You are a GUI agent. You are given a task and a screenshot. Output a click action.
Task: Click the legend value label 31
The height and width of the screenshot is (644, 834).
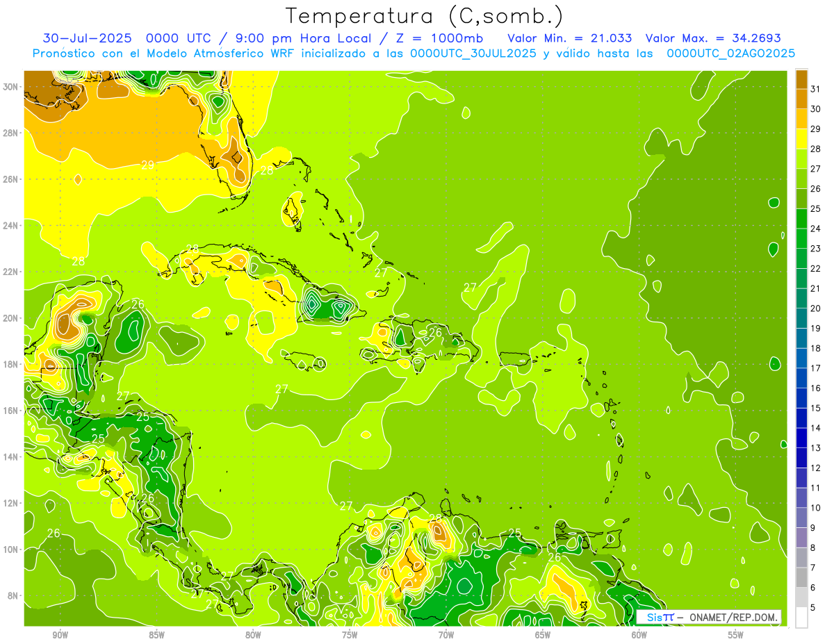pyautogui.click(x=816, y=89)
